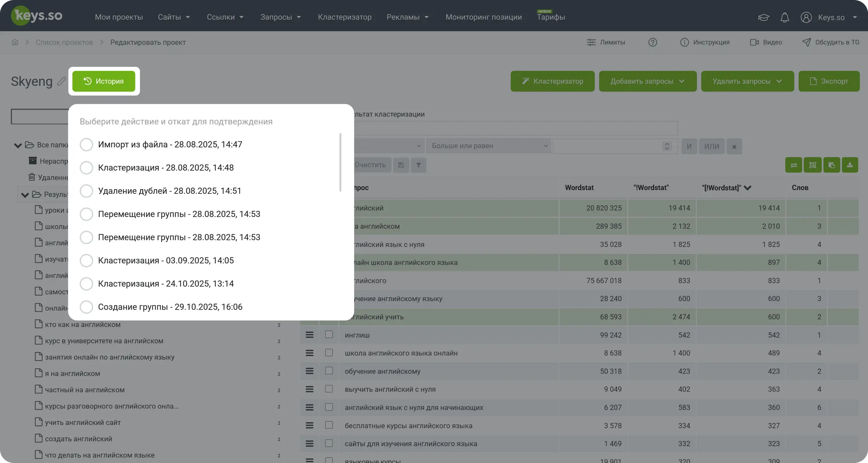
Task: Open 'Тарифы' page
Action: pyautogui.click(x=551, y=17)
